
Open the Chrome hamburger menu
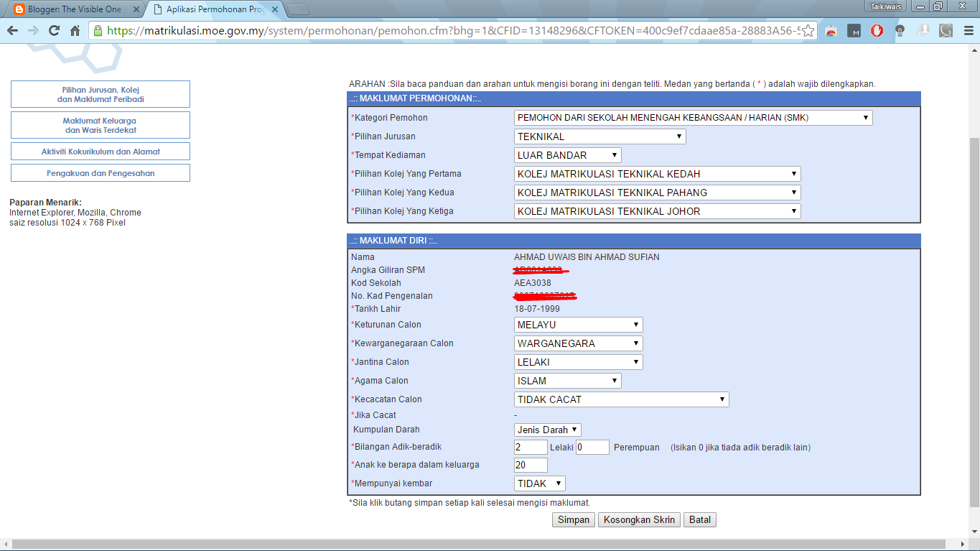[969, 31]
